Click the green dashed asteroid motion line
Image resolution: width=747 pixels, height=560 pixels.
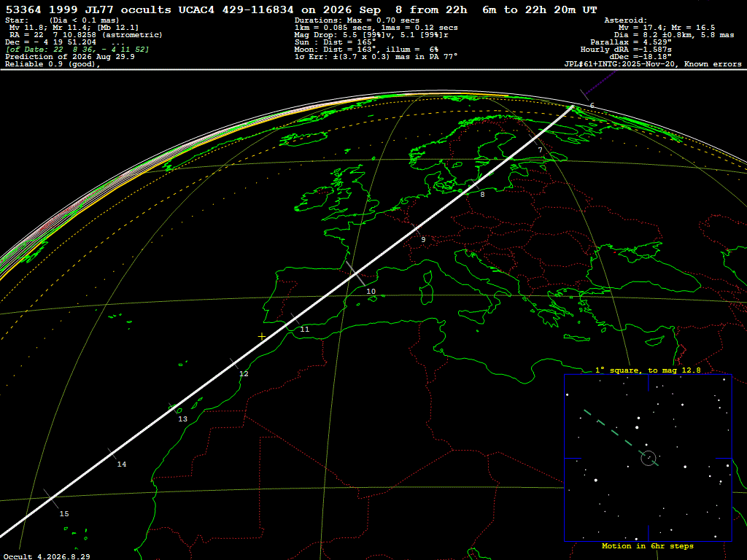(x=621, y=437)
